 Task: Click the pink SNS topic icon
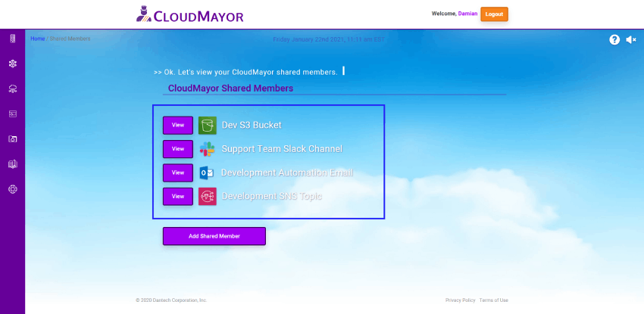(x=208, y=197)
